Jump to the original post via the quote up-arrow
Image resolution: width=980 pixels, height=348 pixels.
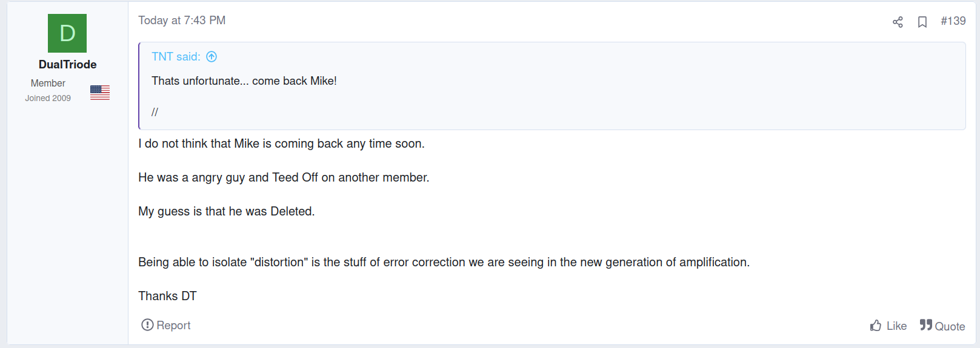212,57
